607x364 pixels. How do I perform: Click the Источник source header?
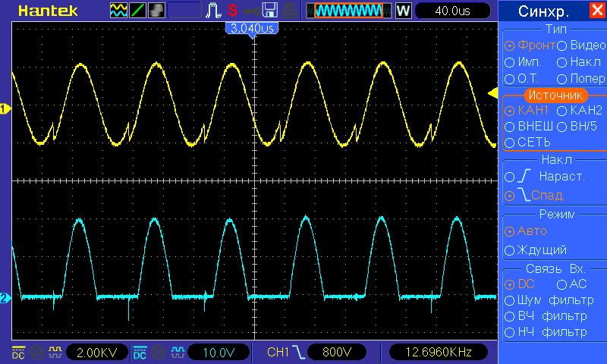pyautogui.click(x=555, y=95)
